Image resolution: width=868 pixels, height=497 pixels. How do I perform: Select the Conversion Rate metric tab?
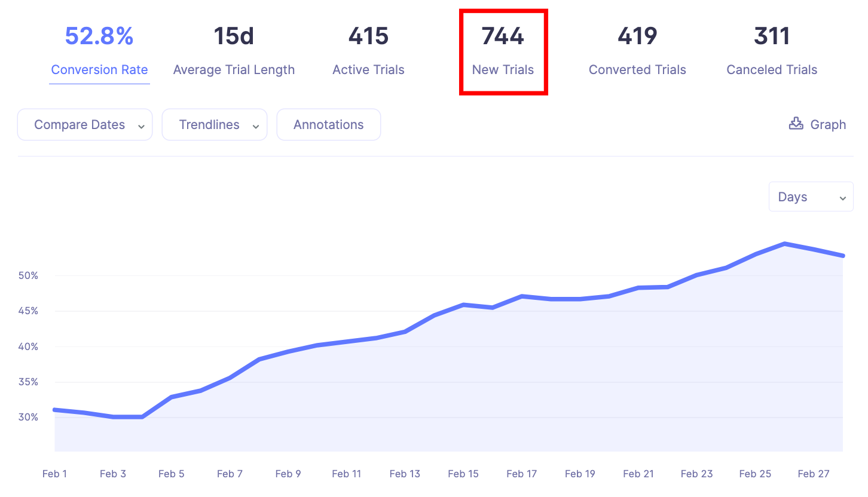pos(99,70)
